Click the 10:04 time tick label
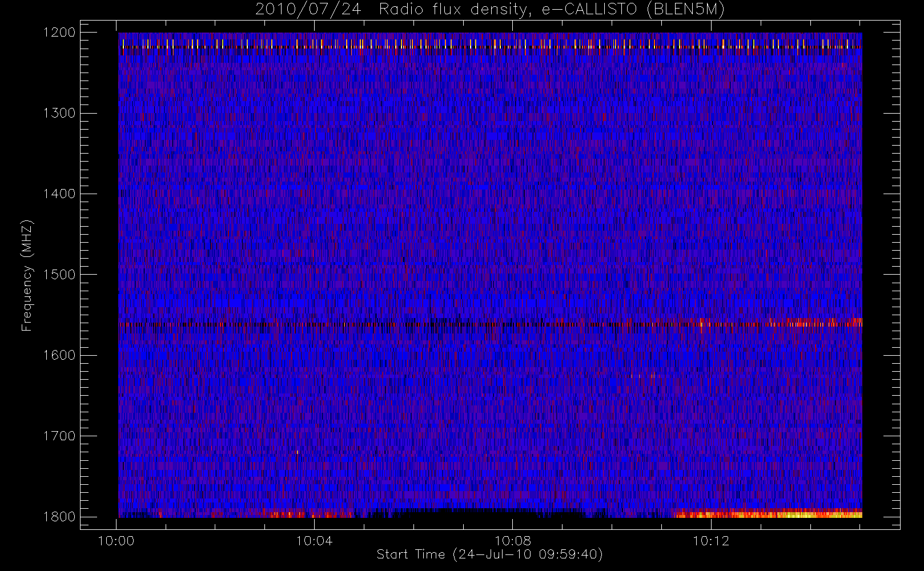The image size is (924, 571). point(315,541)
